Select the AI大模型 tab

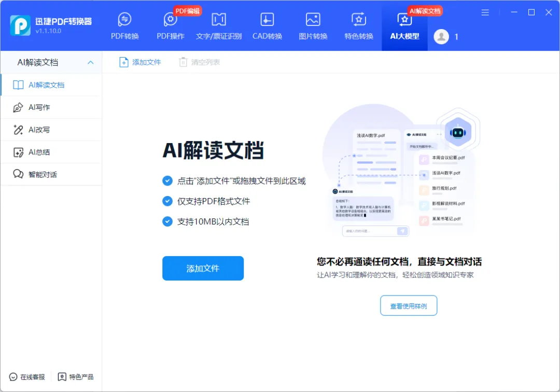404,26
